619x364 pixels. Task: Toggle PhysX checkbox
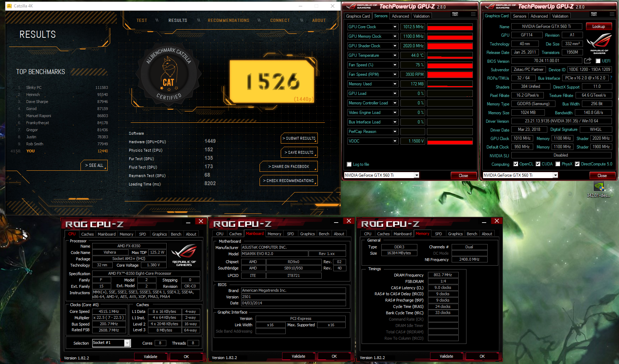pyautogui.click(x=558, y=164)
